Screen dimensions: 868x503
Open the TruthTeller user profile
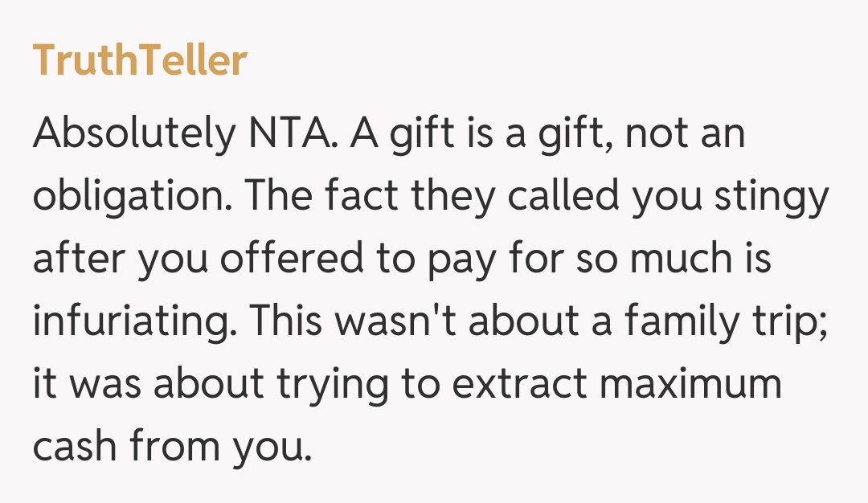(x=139, y=61)
